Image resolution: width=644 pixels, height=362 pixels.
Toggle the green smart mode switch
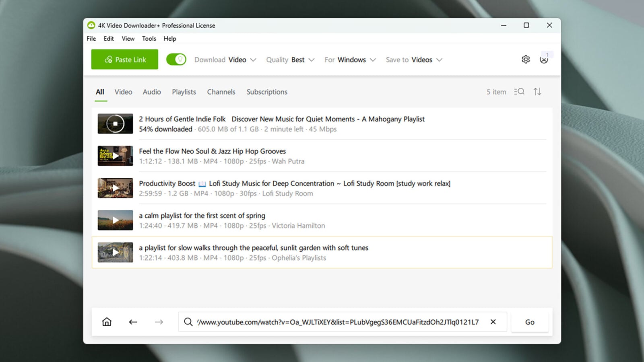point(176,60)
